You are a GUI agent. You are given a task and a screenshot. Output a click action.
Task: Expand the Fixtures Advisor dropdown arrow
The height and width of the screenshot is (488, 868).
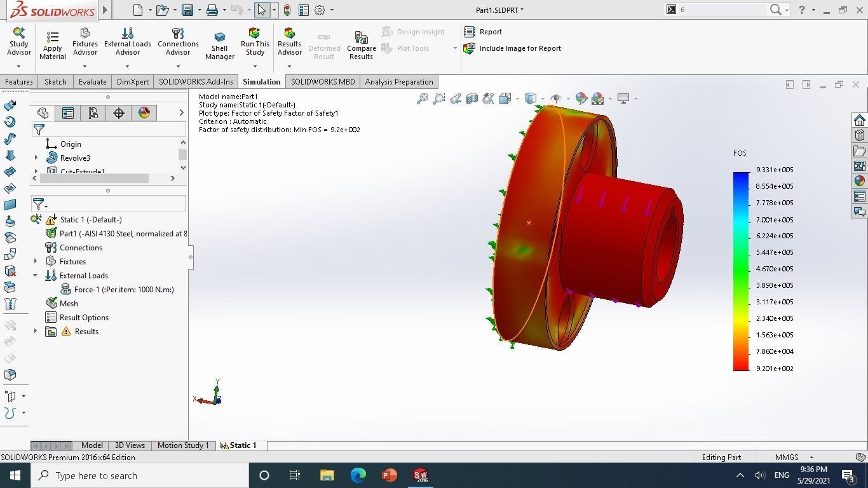tap(85, 66)
